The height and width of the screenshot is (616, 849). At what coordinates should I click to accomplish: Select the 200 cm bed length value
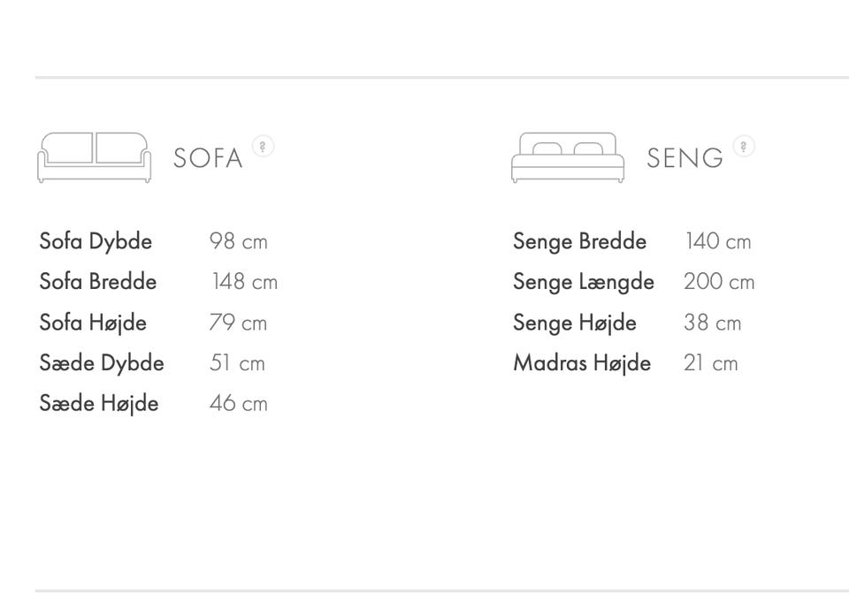coord(719,282)
